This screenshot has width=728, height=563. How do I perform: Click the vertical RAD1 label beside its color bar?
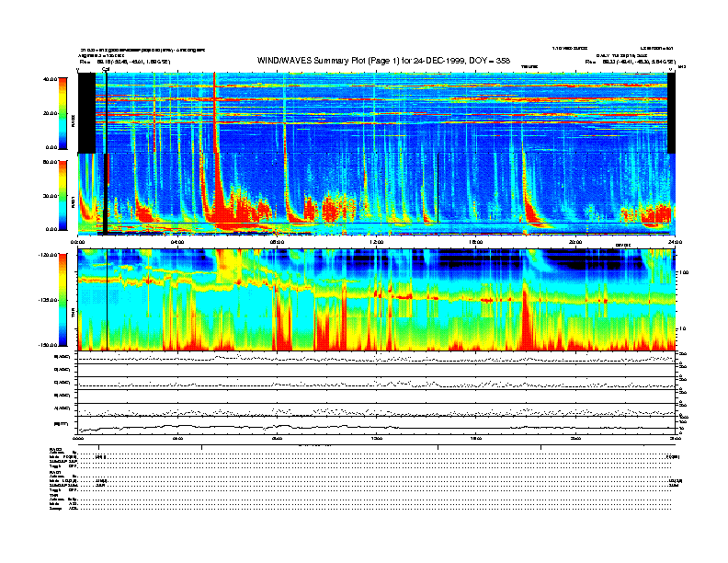click(73, 202)
